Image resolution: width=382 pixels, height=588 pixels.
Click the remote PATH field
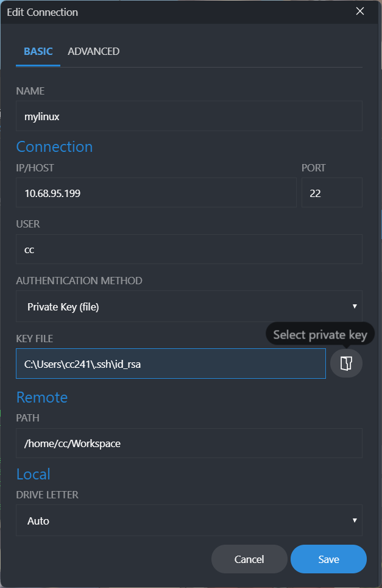[x=189, y=443]
